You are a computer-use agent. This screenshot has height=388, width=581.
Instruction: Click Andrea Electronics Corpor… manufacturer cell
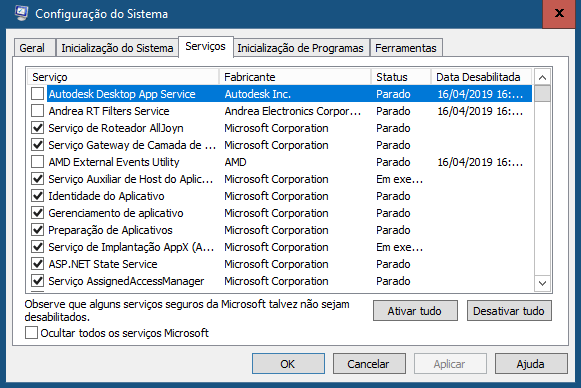pyautogui.click(x=293, y=111)
